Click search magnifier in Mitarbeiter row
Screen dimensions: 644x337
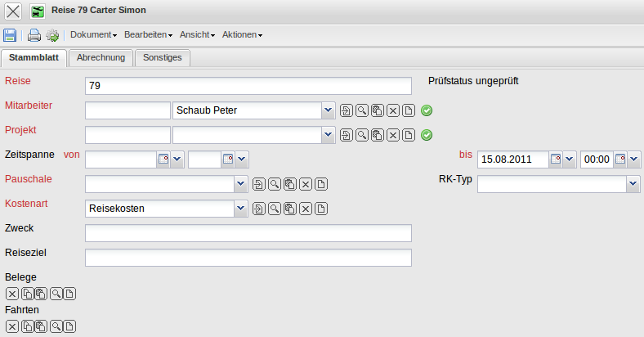(362, 111)
